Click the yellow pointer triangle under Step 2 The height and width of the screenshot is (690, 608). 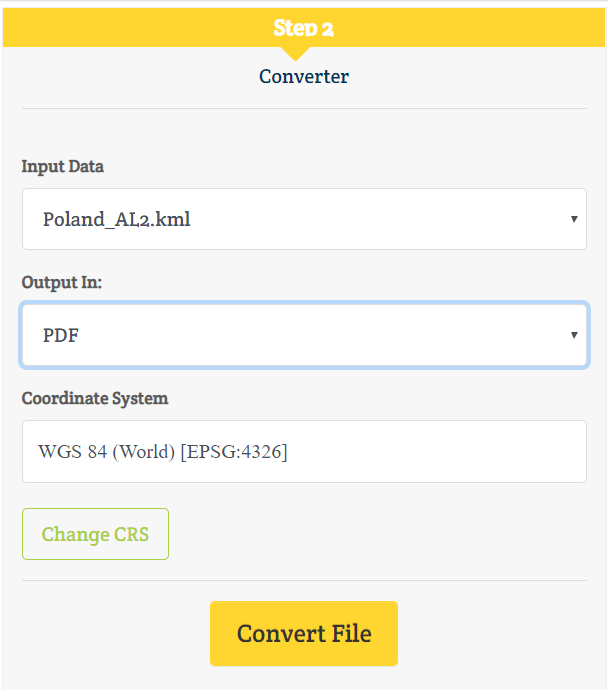tap(296, 54)
